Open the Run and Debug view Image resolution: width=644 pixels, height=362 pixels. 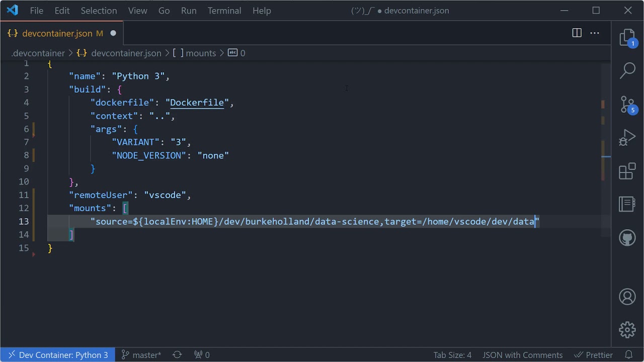[627, 138]
